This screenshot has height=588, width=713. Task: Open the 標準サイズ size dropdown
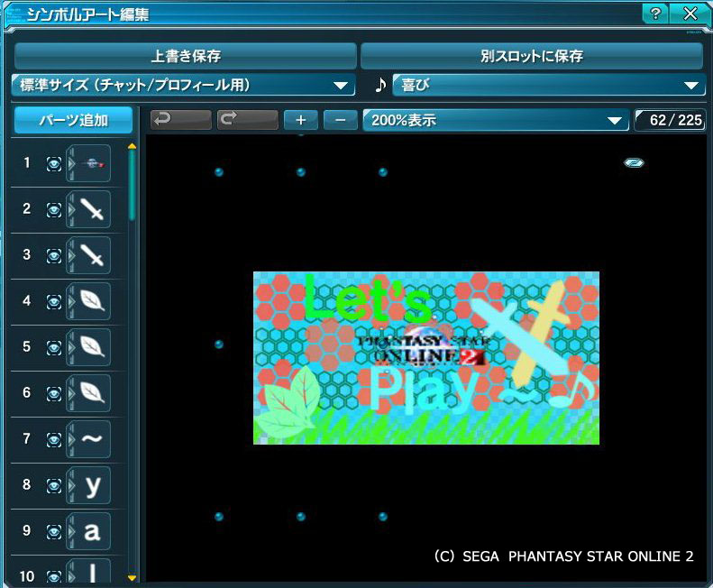tap(183, 85)
